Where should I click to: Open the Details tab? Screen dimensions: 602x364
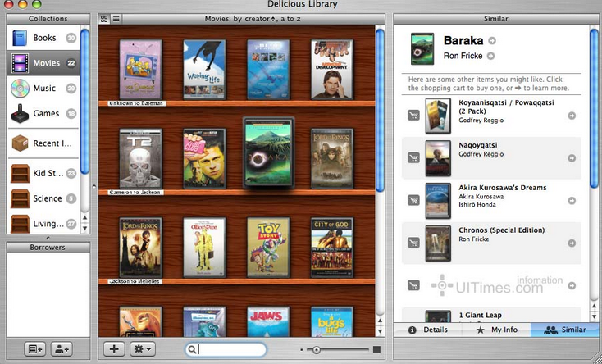coord(427,330)
